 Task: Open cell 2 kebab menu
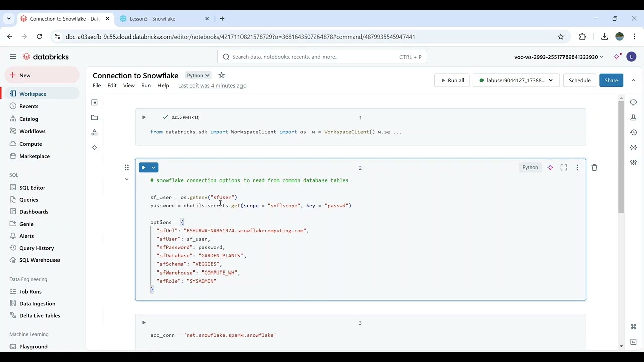tap(577, 167)
